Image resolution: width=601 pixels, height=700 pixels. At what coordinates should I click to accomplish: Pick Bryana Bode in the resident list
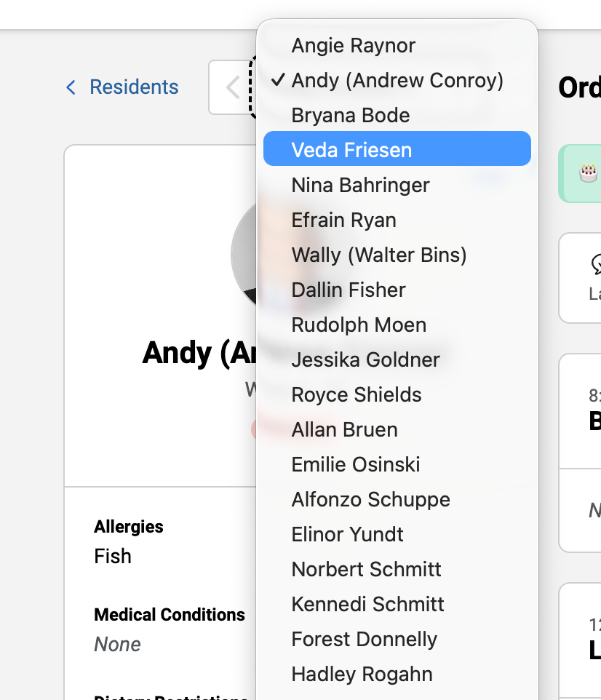350,115
